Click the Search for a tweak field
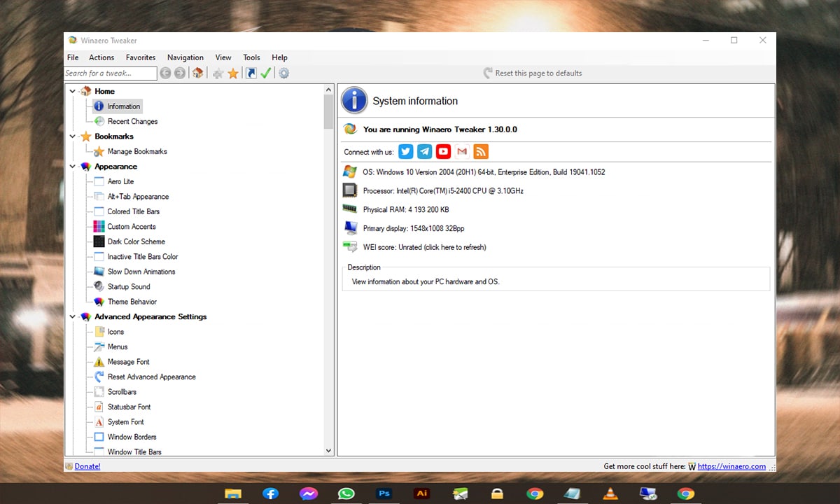Screen dimensions: 840x504 tap(110, 73)
